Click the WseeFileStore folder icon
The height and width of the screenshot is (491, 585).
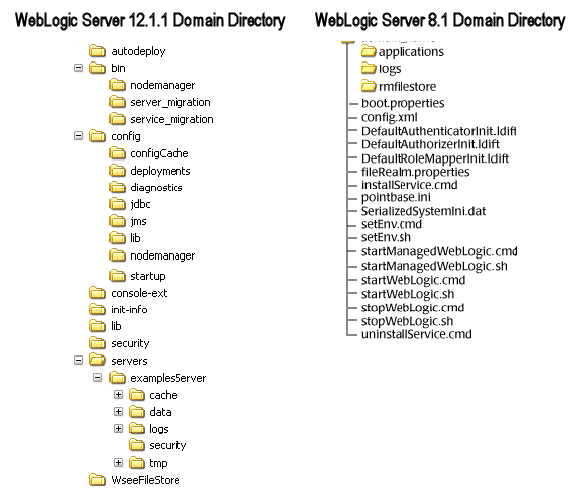[x=97, y=479]
